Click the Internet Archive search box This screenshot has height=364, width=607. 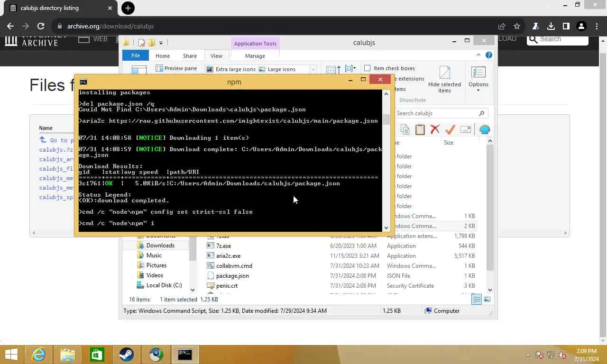point(557,39)
